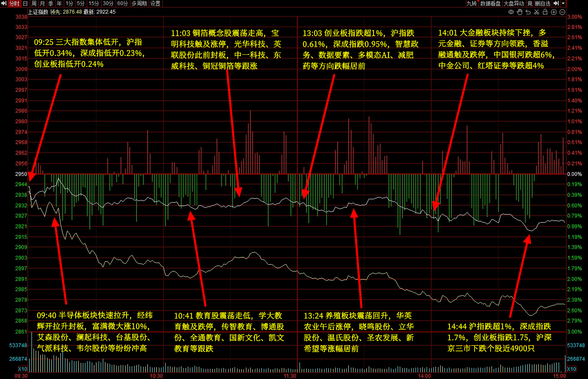Toggle the chart lock icon
Image resolution: width=588 pixels, height=379 pixels.
click(545, 12)
